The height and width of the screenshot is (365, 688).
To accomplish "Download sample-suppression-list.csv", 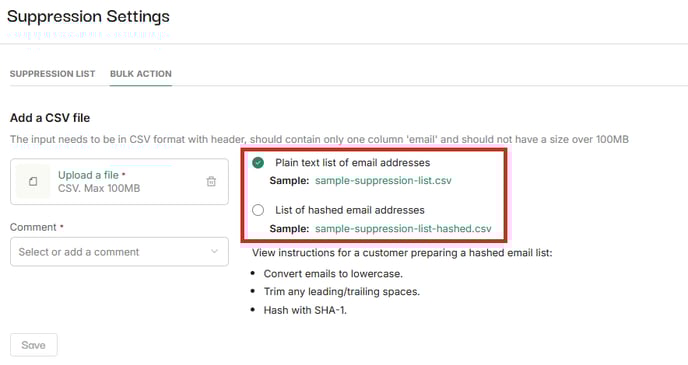I will coord(383,181).
